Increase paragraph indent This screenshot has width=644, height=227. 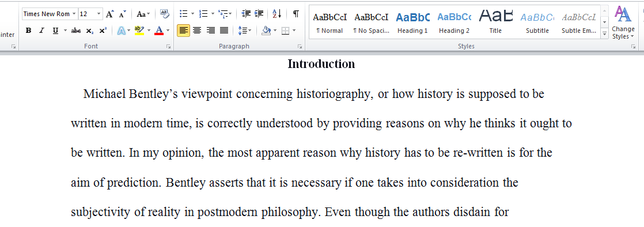click(x=259, y=14)
